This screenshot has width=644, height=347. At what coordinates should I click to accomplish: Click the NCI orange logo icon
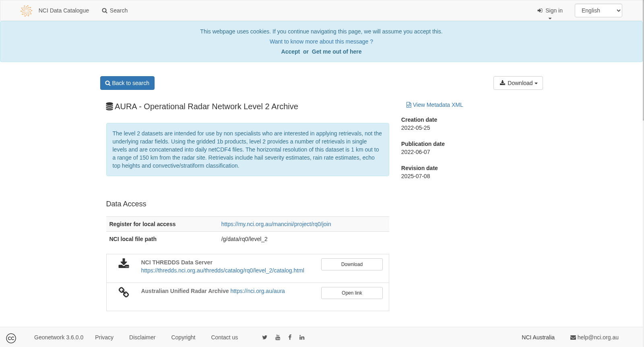pos(26,11)
